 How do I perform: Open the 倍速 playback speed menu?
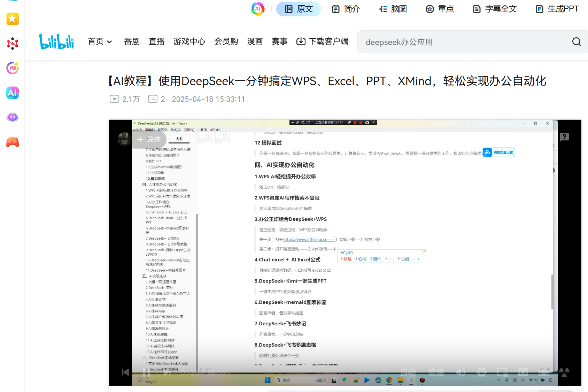tap(436, 372)
